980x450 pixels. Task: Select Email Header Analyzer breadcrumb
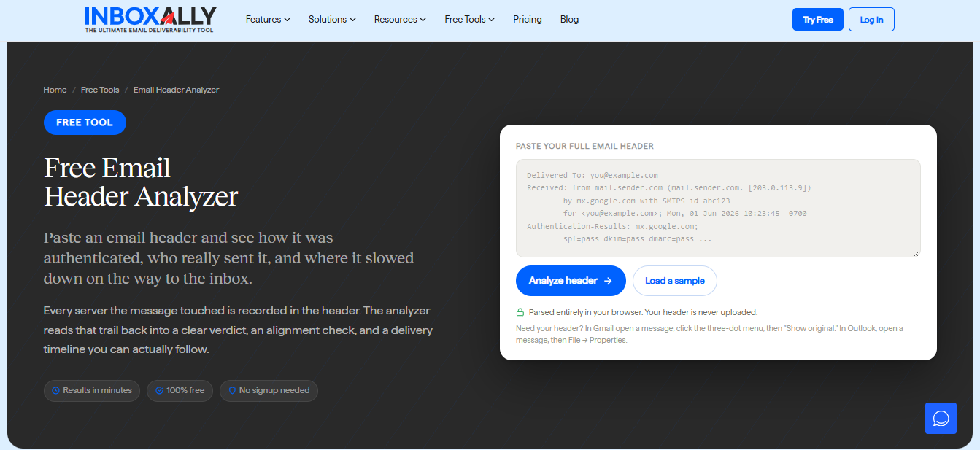[176, 90]
